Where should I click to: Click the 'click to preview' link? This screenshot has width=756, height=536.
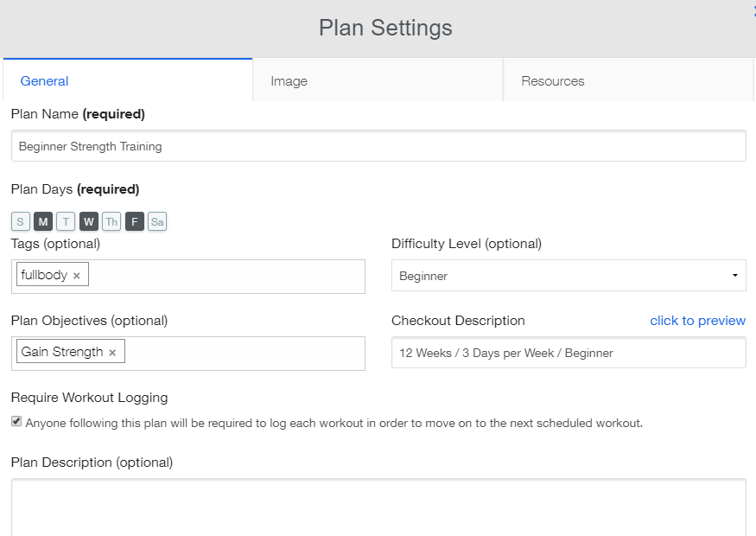pos(697,321)
